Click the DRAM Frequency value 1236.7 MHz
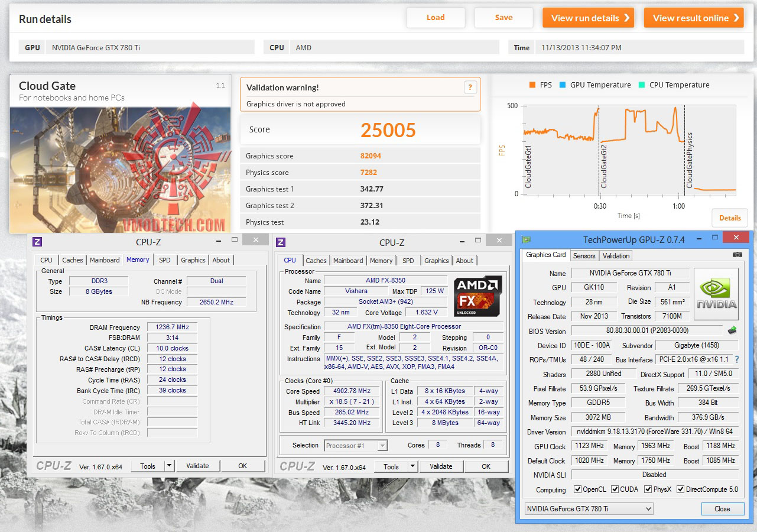The height and width of the screenshot is (532, 757). (173, 327)
